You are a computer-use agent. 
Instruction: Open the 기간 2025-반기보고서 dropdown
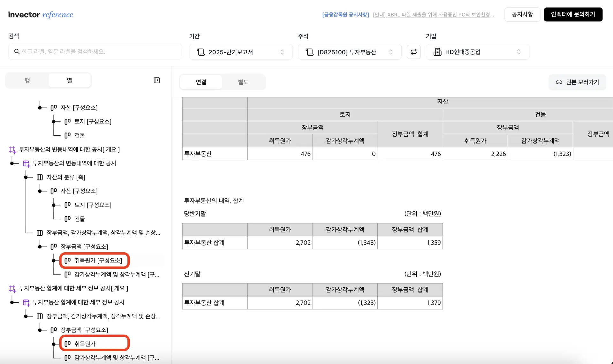coord(241,52)
